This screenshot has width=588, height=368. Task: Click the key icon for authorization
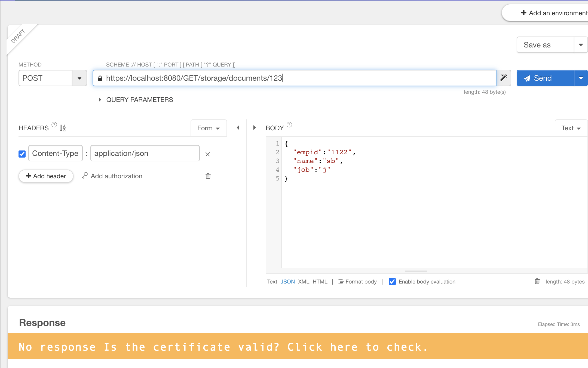click(x=85, y=176)
